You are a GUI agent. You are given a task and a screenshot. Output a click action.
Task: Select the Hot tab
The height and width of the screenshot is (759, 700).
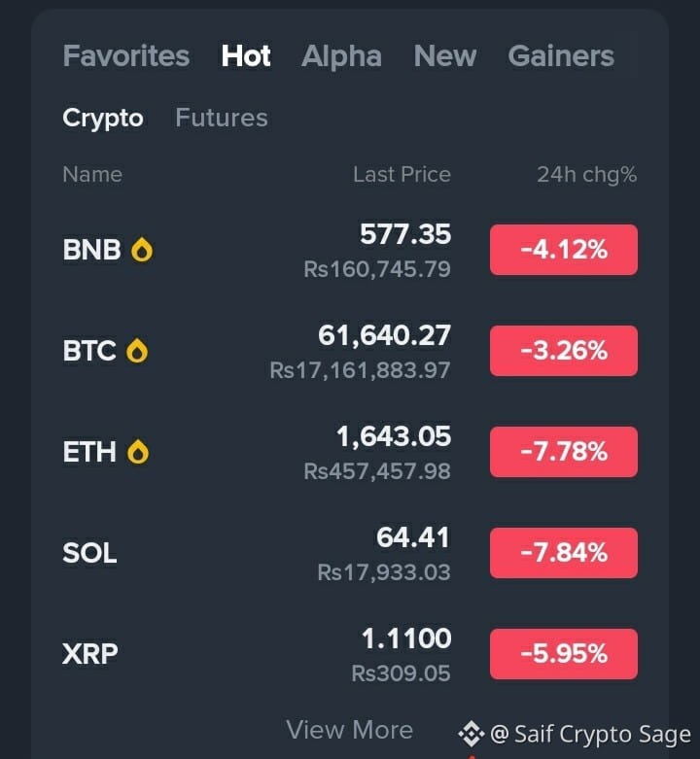click(246, 55)
